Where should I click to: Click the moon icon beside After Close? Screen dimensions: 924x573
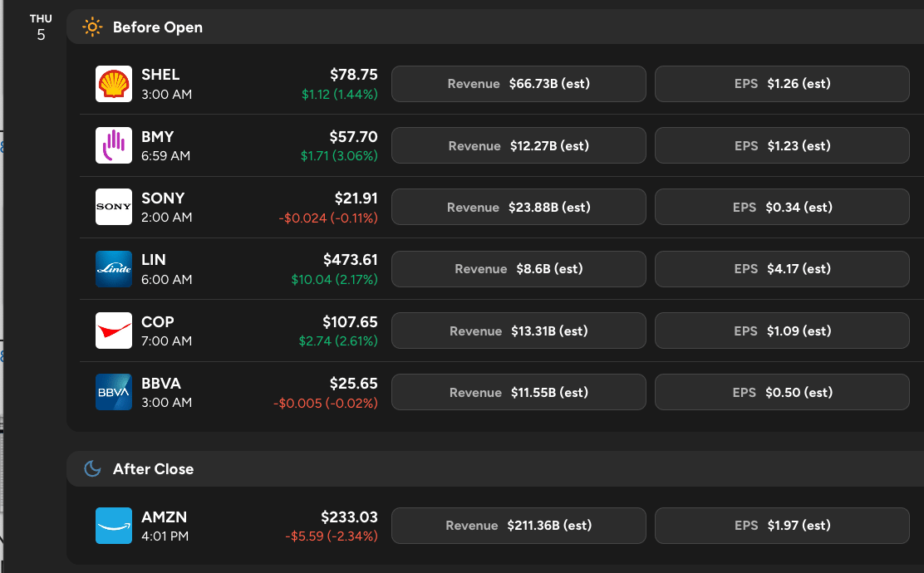pyautogui.click(x=92, y=468)
